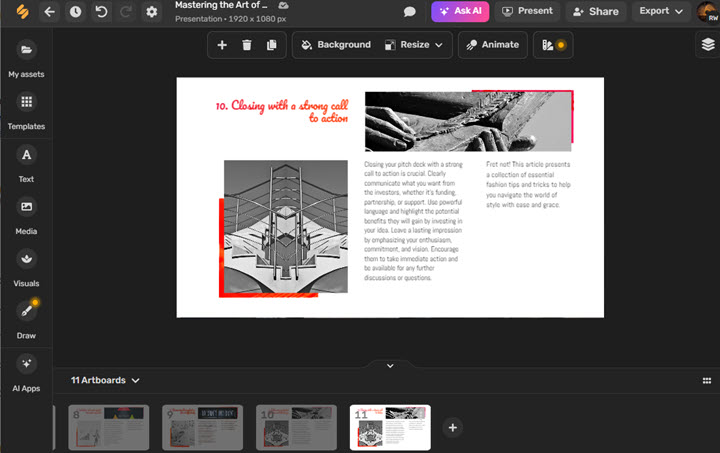Image resolution: width=720 pixels, height=453 pixels.
Task: Select the Draw tool in sidebar
Action: pyautogui.click(x=26, y=318)
